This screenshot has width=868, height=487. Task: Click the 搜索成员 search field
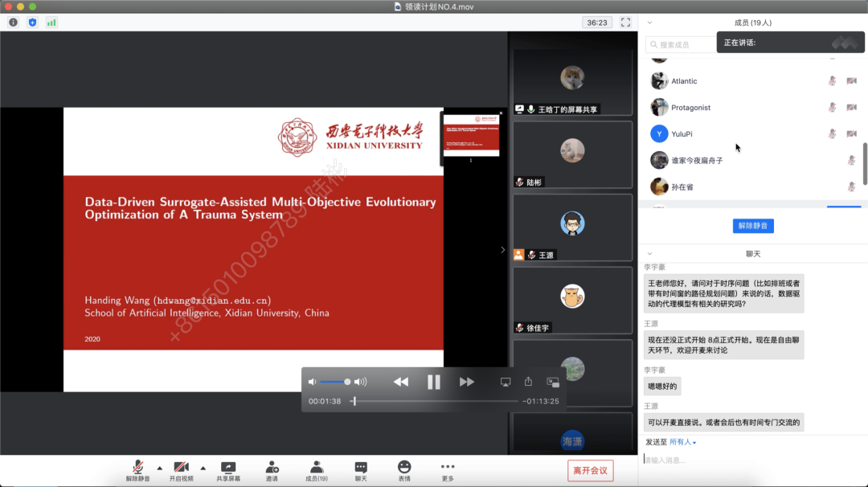click(681, 45)
